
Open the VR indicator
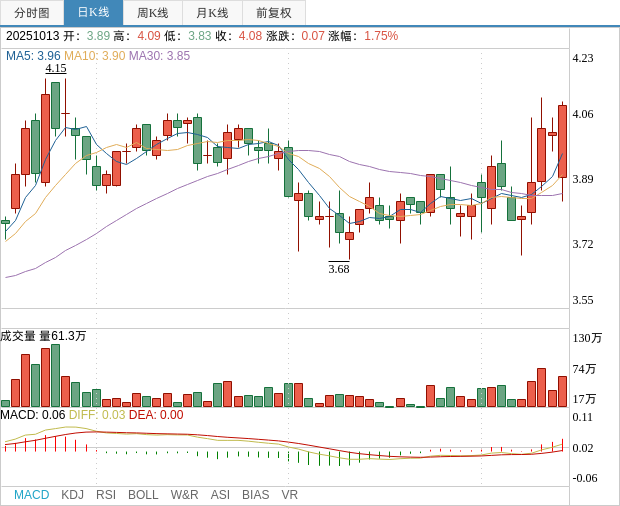289,495
